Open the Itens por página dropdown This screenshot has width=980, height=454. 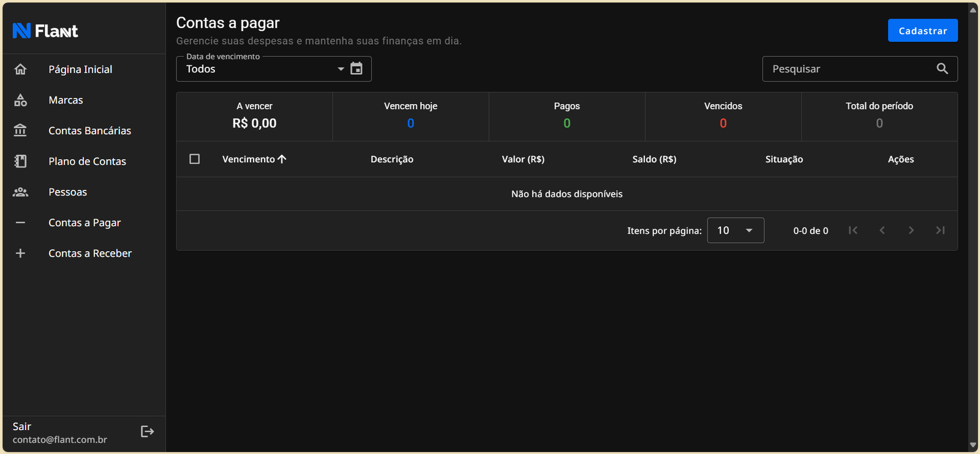click(736, 230)
